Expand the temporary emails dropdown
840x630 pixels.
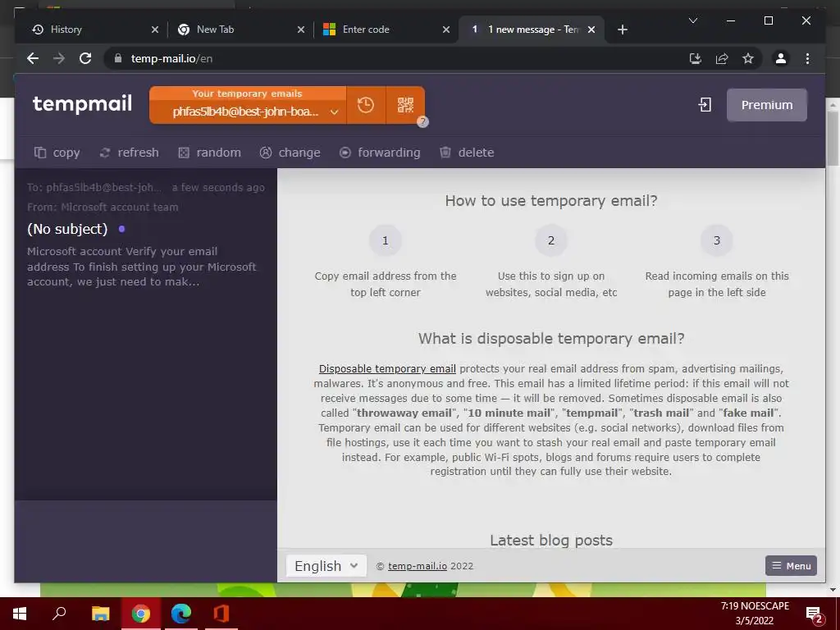[x=335, y=112]
